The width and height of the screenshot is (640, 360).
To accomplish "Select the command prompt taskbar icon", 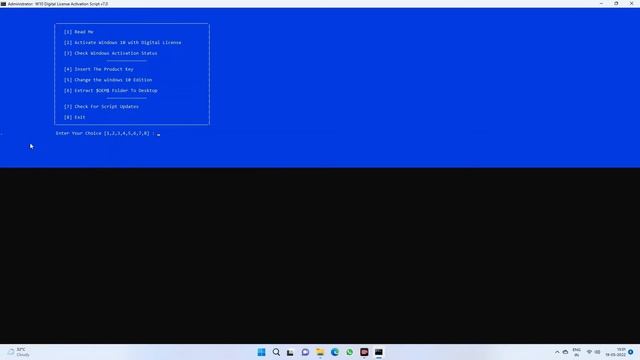I will tap(379, 352).
